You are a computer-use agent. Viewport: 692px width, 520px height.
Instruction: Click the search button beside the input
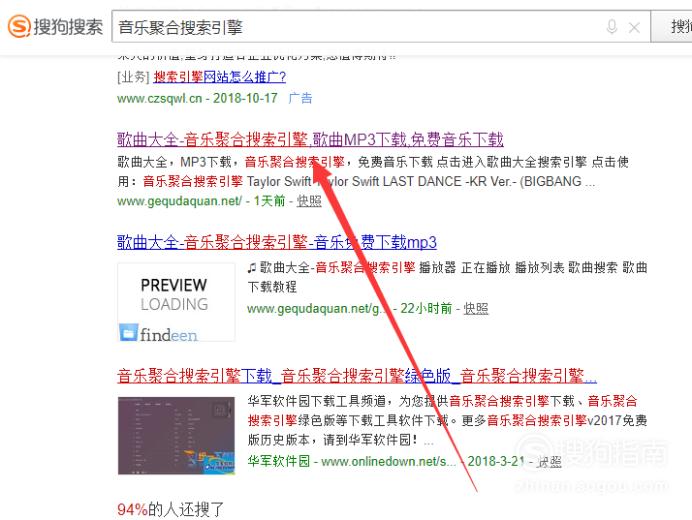tap(672, 27)
